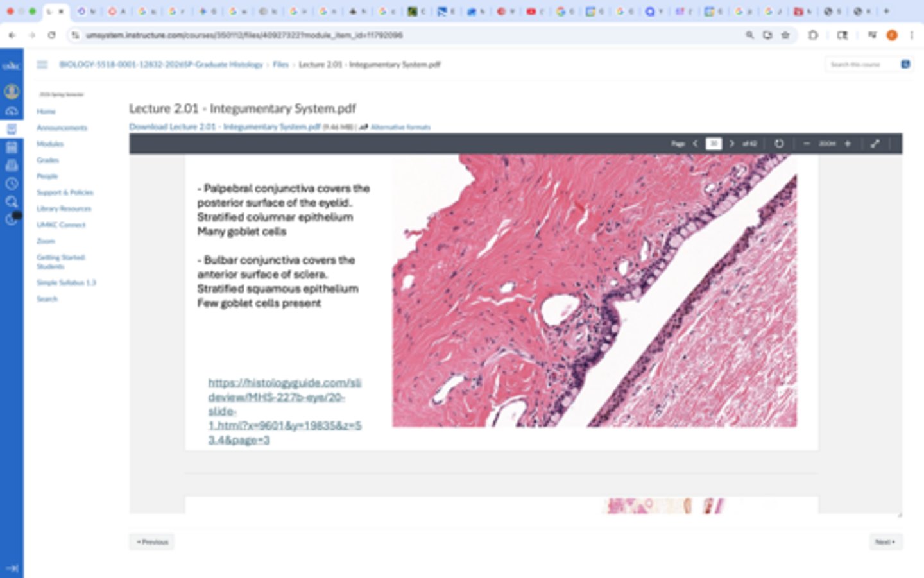This screenshot has height=578, width=924.
Task: Click the address bar zoom magnifier icon
Action: pyautogui.click(x=749, y=35)
